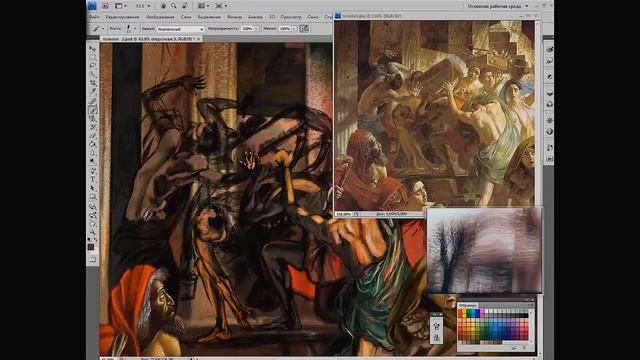Select the Type tool
Image resolution: width=640 pixels, height=360 pixels.
[x=93, y=179]
